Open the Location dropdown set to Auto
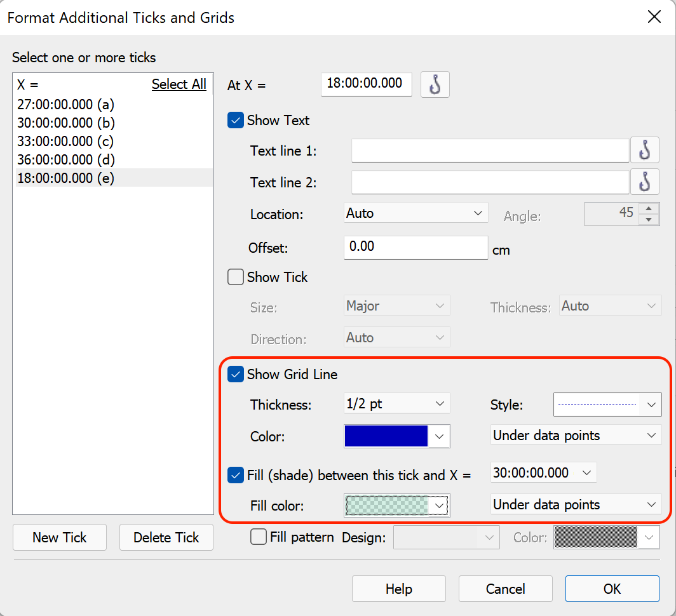 point(416,213)
